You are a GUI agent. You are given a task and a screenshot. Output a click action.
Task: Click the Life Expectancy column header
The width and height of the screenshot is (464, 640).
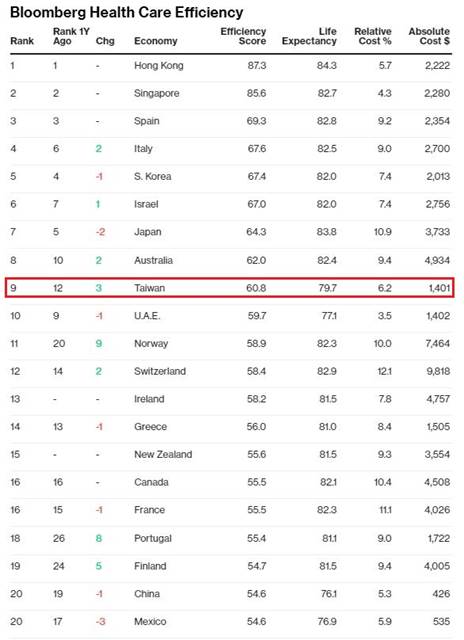[309, 36]
